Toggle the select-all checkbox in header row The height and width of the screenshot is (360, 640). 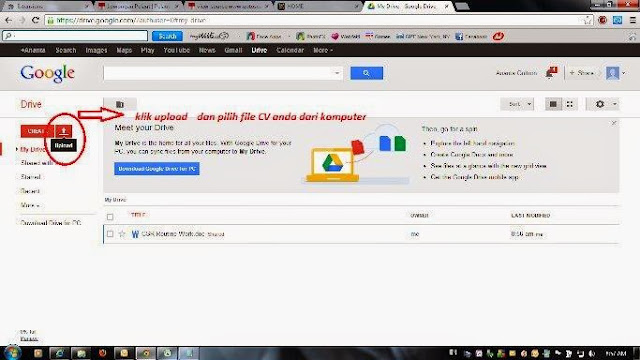click(110, 217)
